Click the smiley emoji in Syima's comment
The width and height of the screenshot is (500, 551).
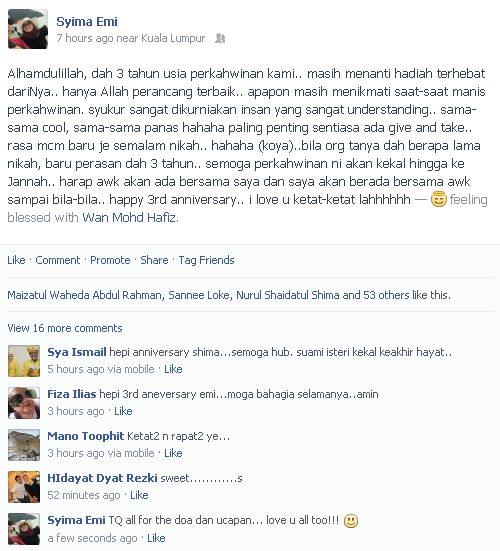(x=351, y=521)
